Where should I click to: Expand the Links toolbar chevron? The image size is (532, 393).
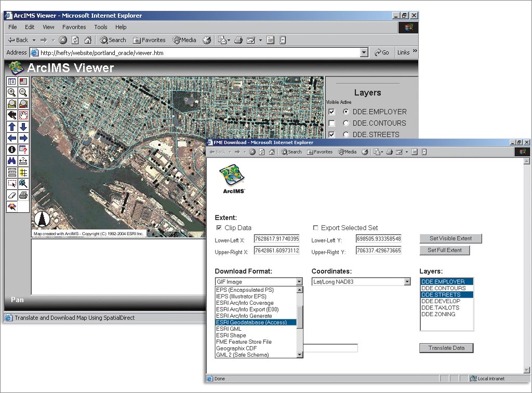pos(415,51)
